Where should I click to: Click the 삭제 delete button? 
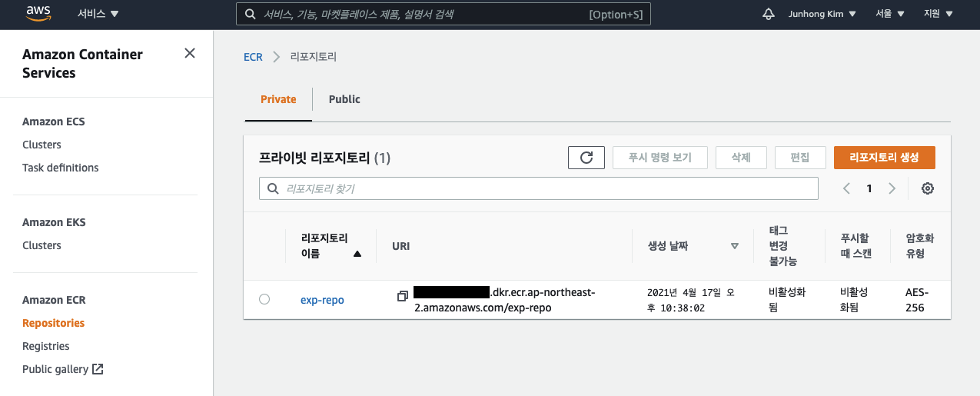click(741, 158)
